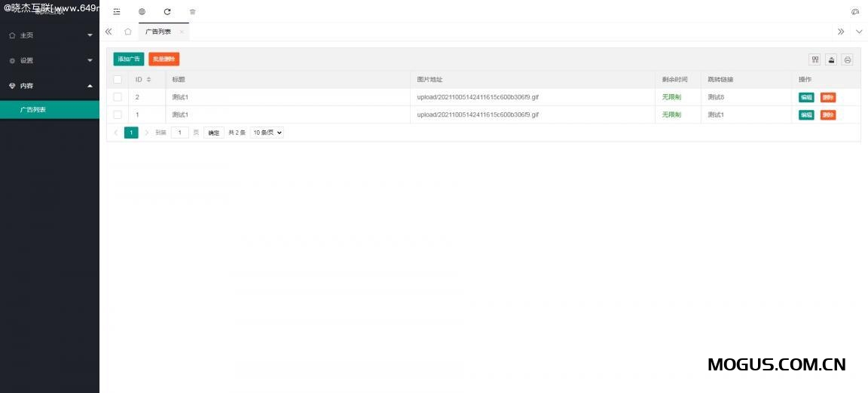The height and width of the screenshot is (393, 868).
Task: Click the globe icon in top toolbar
Action: [142, 12]
